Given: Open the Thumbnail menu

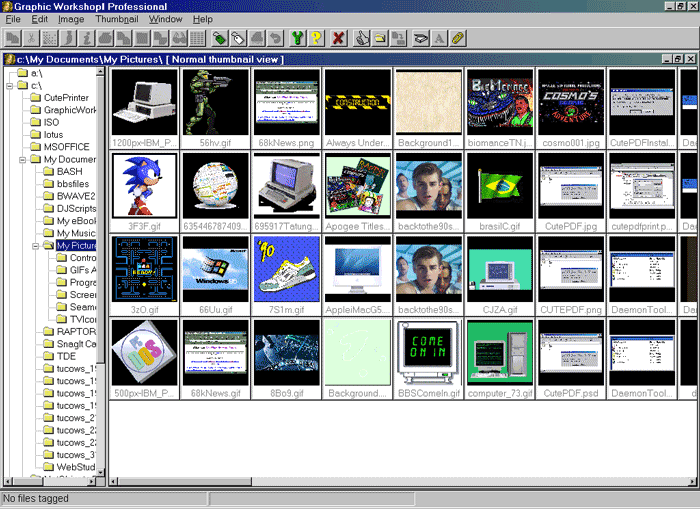Looking at the screenshot, I should point(117,19).
